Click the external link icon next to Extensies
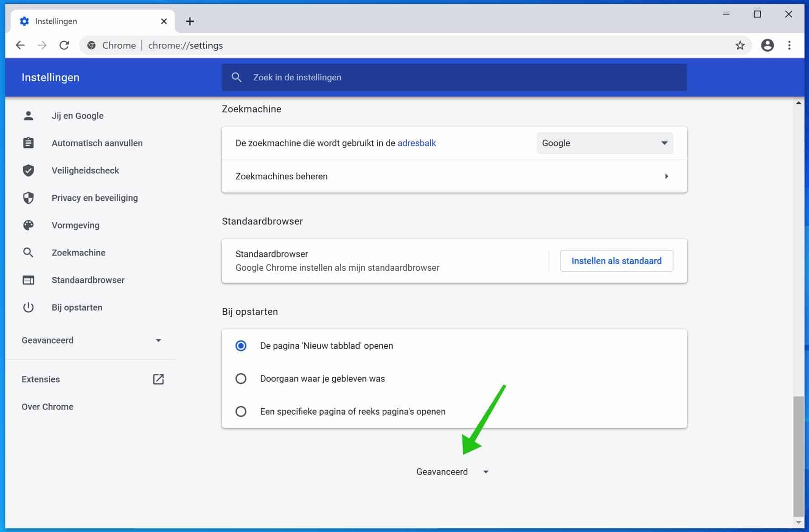809x532 pixels. 158,379
